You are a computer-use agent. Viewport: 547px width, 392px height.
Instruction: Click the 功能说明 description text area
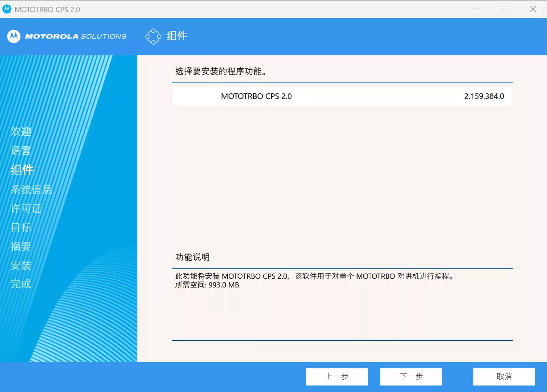tap(342, 304)
